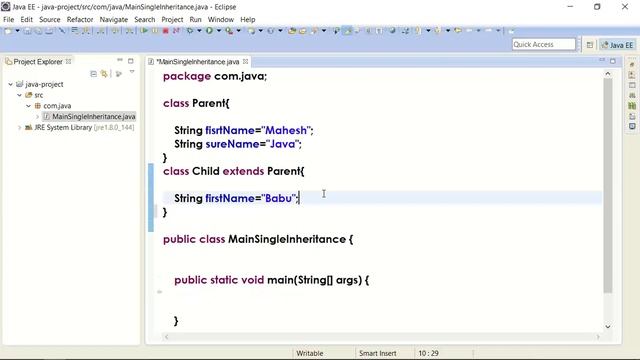Click the editor scroll down arrow
640x360 pixels.
(608, 327)
